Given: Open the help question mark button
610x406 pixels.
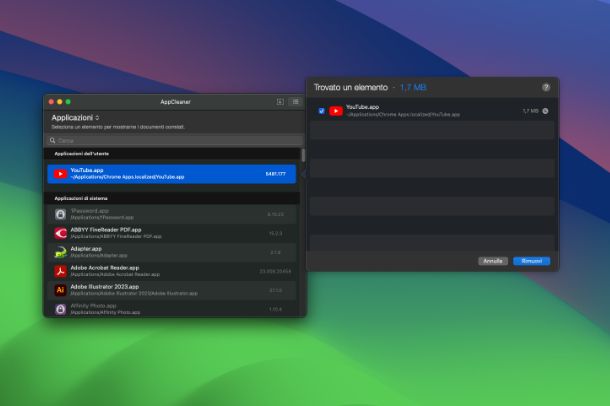Looking at the screenshot, I should pyautogui.click(x=546, y=87).
